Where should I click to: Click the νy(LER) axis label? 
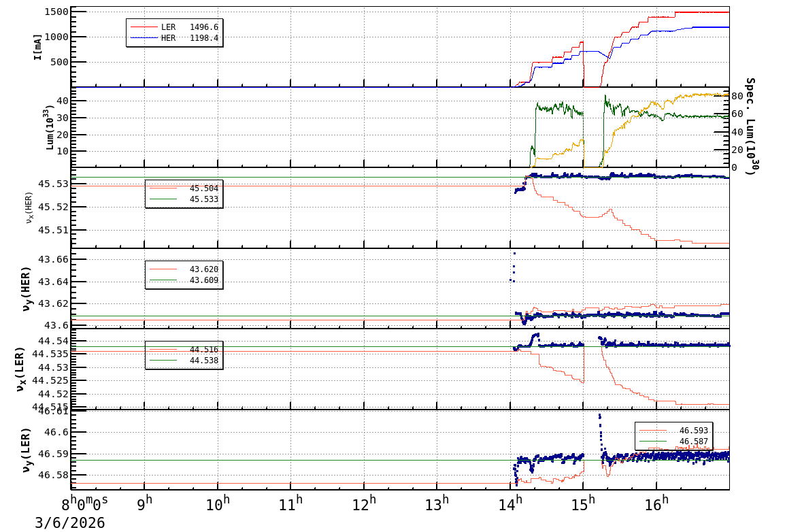tap(27, 450)
